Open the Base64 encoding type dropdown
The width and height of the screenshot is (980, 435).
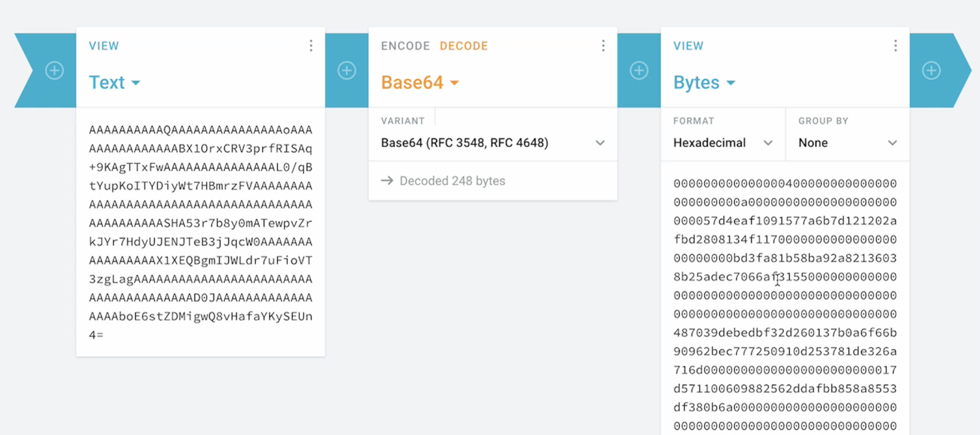tap(420, 82)
